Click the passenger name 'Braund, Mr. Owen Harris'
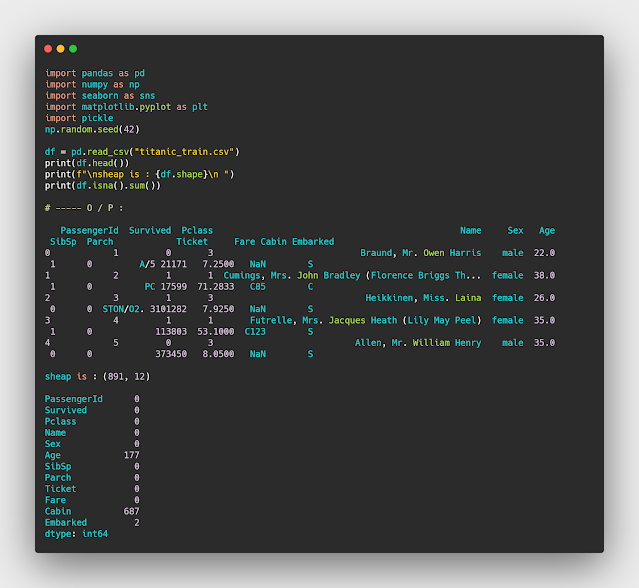 coord(420,253)
